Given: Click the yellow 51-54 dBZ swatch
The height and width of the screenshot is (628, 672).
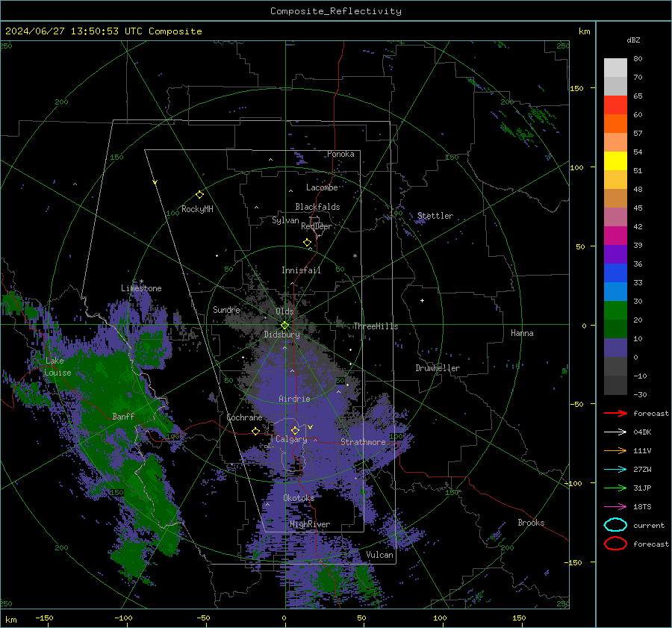Looking at the screenshot, I should click(x=615, y=161).
